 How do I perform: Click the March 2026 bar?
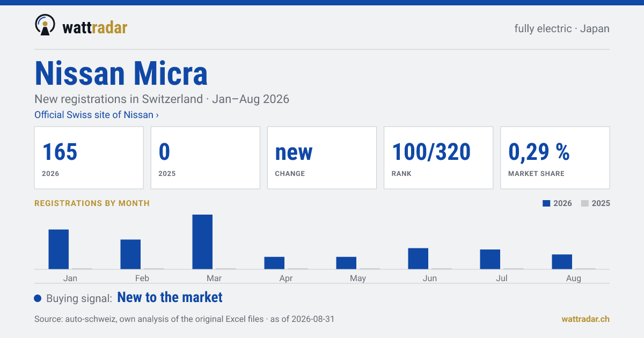pyautogui.click(x=202, y=242)
